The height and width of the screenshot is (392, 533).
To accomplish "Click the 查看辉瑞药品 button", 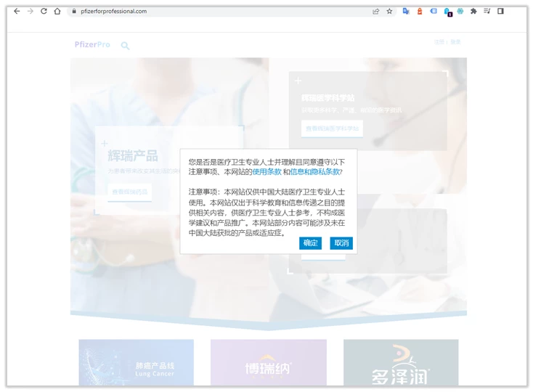I will (x=129, y=192).
